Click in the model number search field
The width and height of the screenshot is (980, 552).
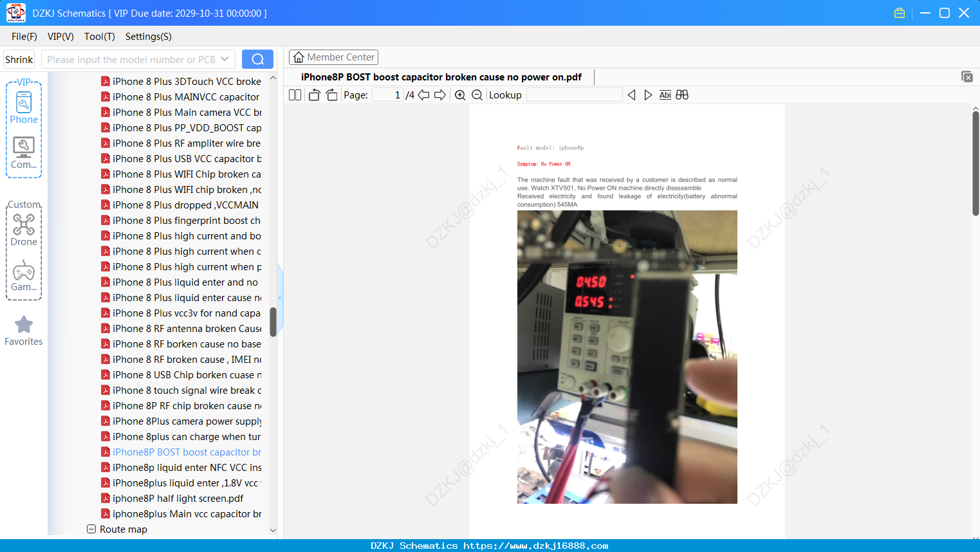[131, 59]
